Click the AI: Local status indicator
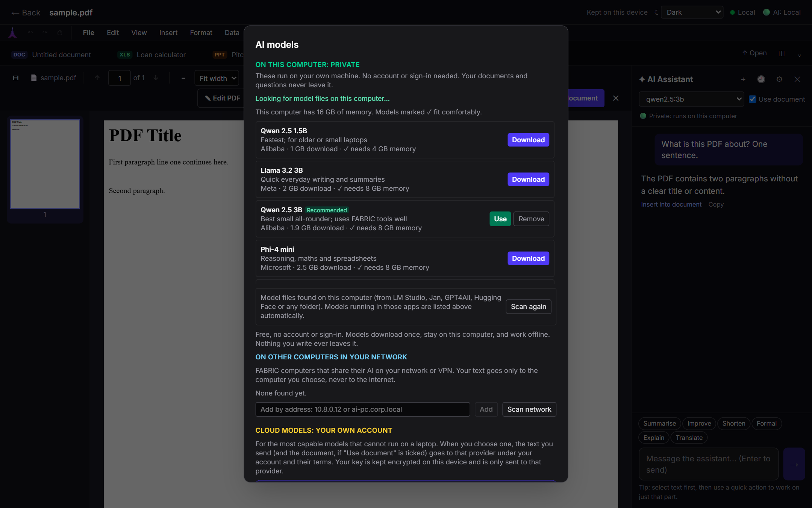 pyautogui.click(x=782, y=12)
